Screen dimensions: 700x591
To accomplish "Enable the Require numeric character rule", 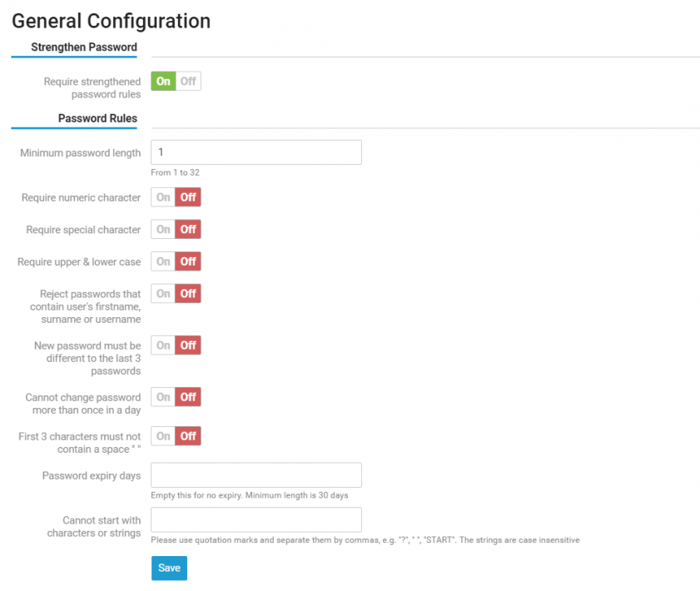I will coord(163,196).
